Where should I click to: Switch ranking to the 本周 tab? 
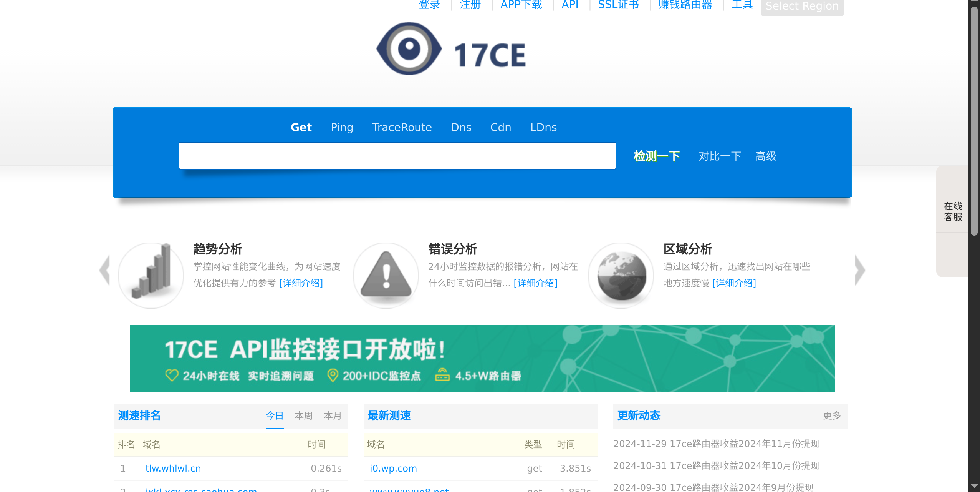pyautogui.click(x=303, y=416)
